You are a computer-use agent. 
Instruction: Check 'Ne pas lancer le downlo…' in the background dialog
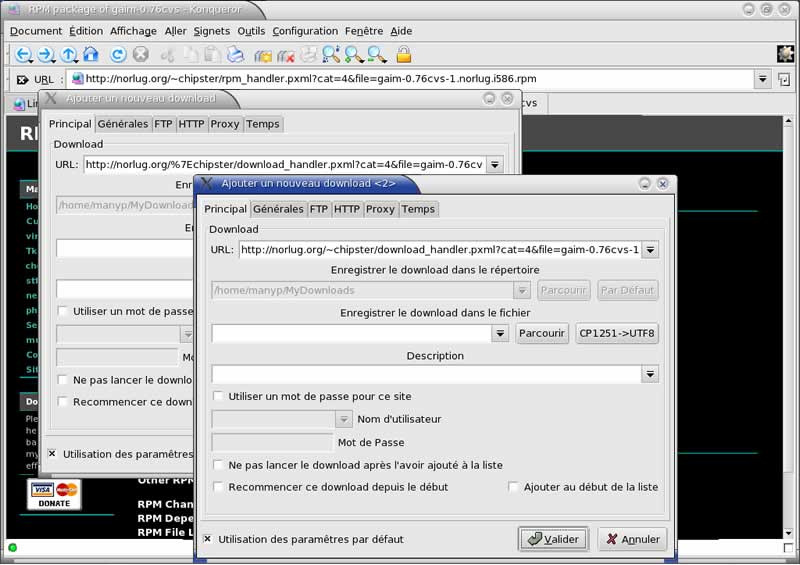pos(63,380)
